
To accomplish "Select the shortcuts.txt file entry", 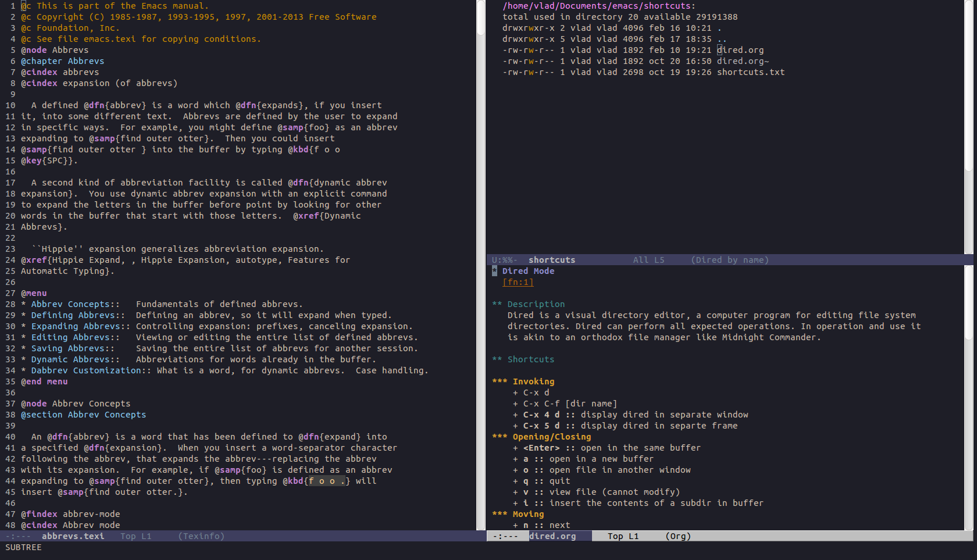I will (750, 72).
